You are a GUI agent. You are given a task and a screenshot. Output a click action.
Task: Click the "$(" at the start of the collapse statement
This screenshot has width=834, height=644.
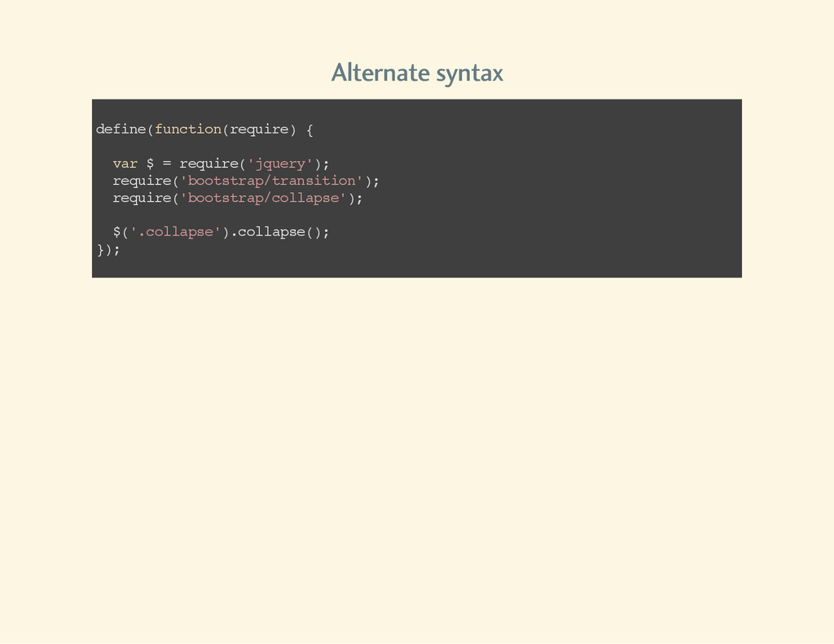121,232
